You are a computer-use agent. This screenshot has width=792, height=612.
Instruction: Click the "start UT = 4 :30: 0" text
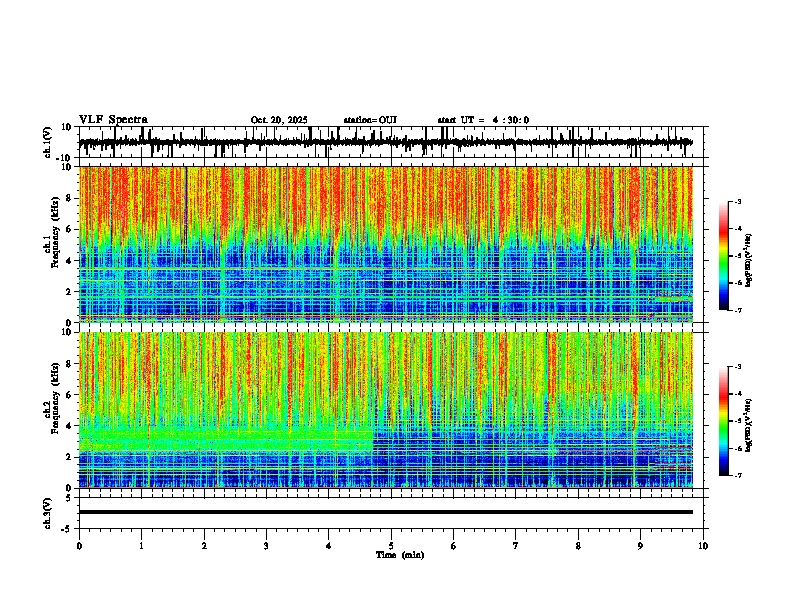pos(483,120)
